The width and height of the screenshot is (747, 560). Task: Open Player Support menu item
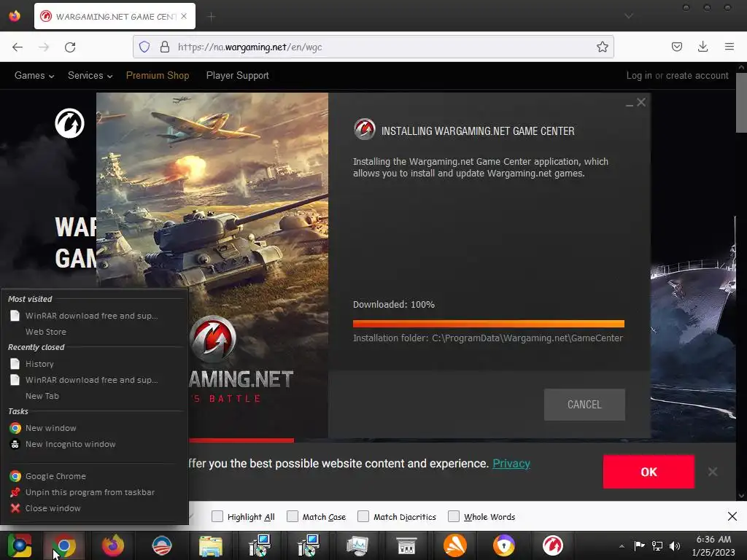tap(237, 75)
